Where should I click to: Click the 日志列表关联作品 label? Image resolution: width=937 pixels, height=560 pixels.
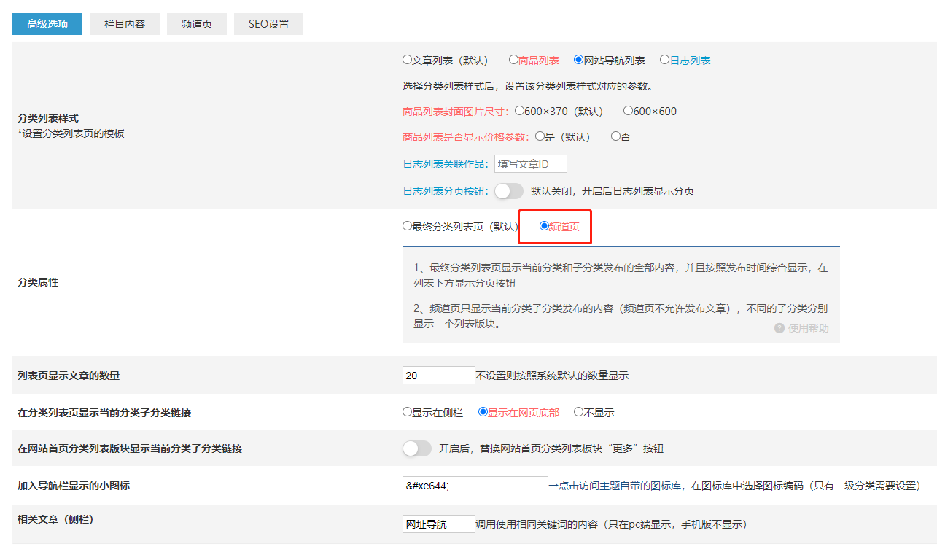coord(446,164)
